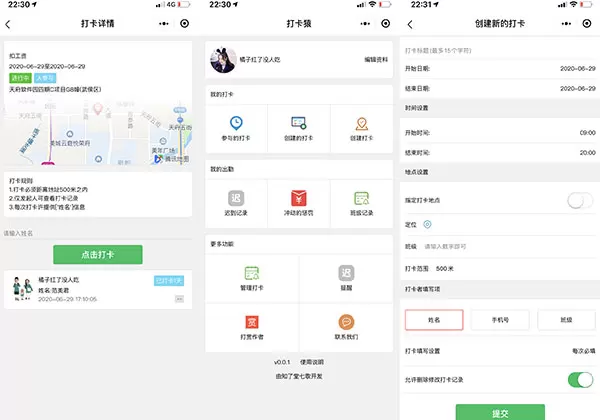Tap the red location pin on the map
The image size is (600, 420).
tap(98, 109)
